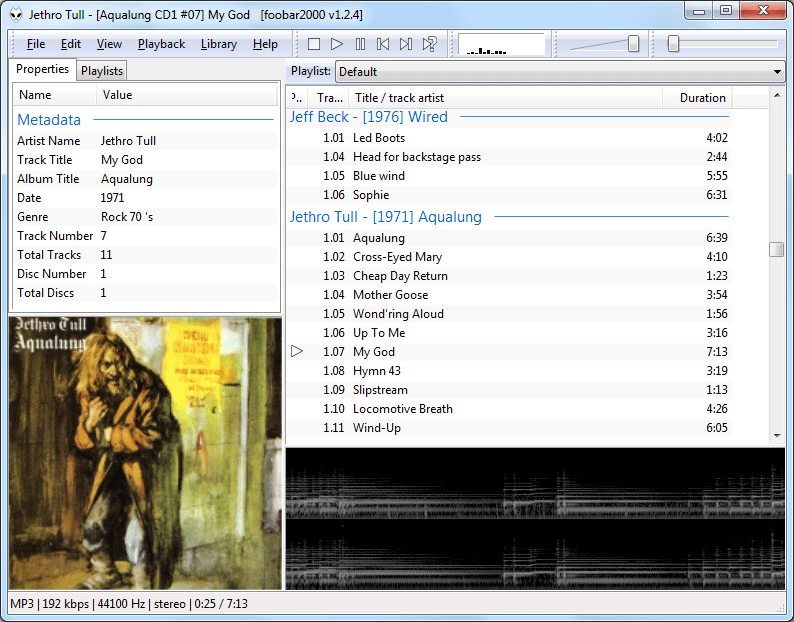Click the VU meter visualization in toolbar
Viewport: 794px width, 622px height.
pyautogui.click(x=501, y=44)
